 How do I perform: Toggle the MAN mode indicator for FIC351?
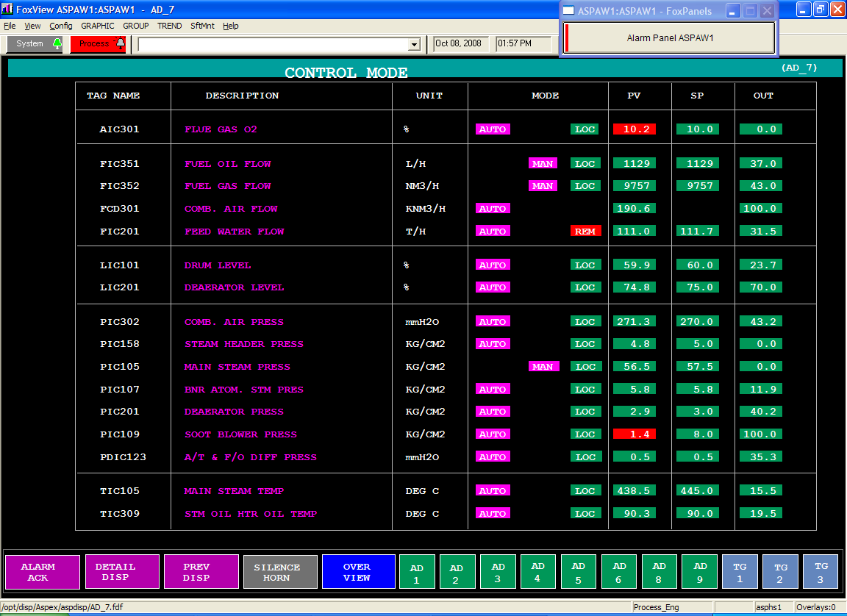(x=543, y=164)
